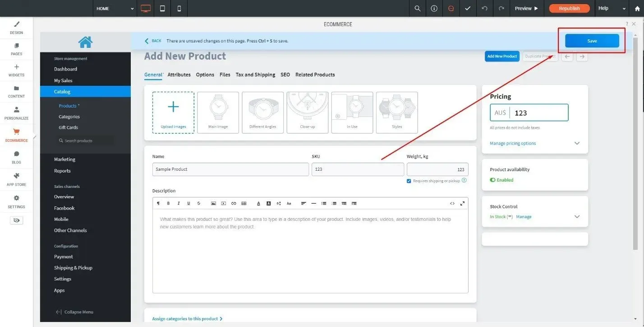Viewport: 644px width, 327px height.
Task: Select the Main Image placeholder
Action: (218, 112)
